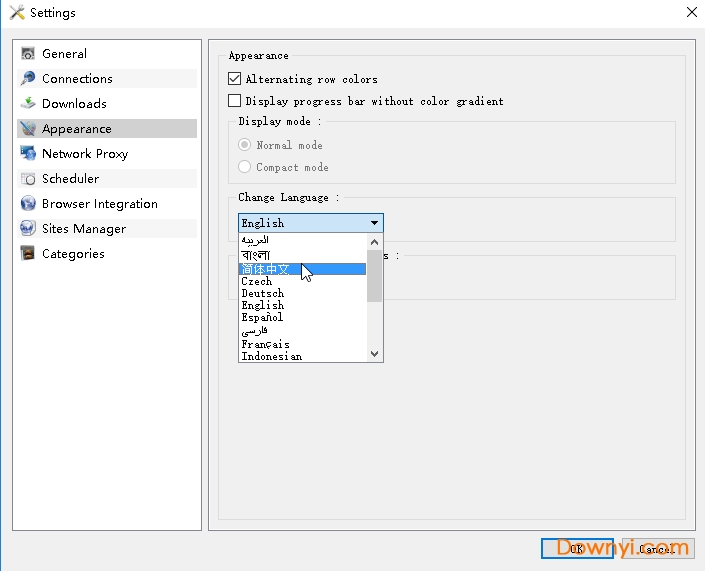
Task: Click the Connections sidebar icon
Action: coord(28,79)
